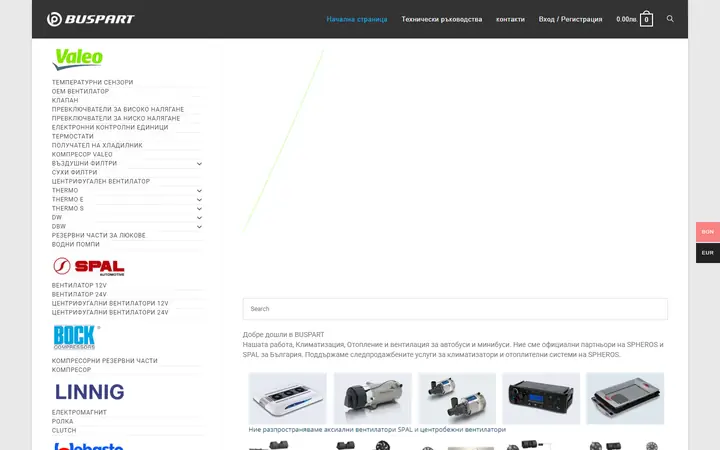Expand ВЪЗДУШНИ ФИЛТРИ submenu arrow
Screen dimensions: 720x450
[199, 163]
